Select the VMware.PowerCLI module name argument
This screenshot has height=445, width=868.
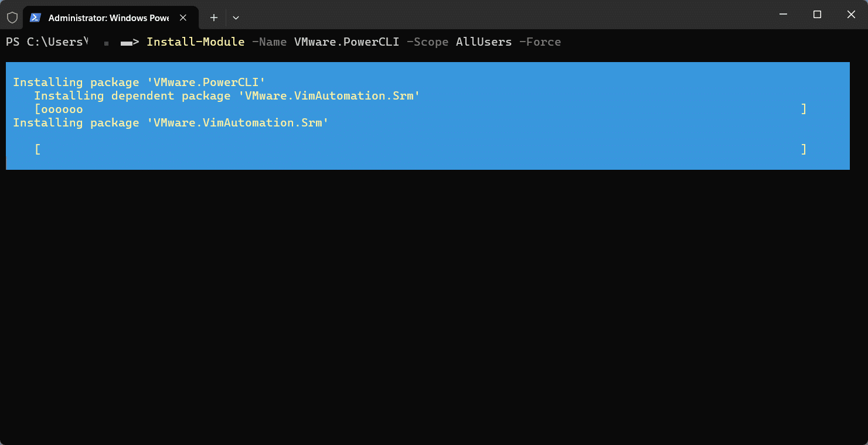(346, 42)
